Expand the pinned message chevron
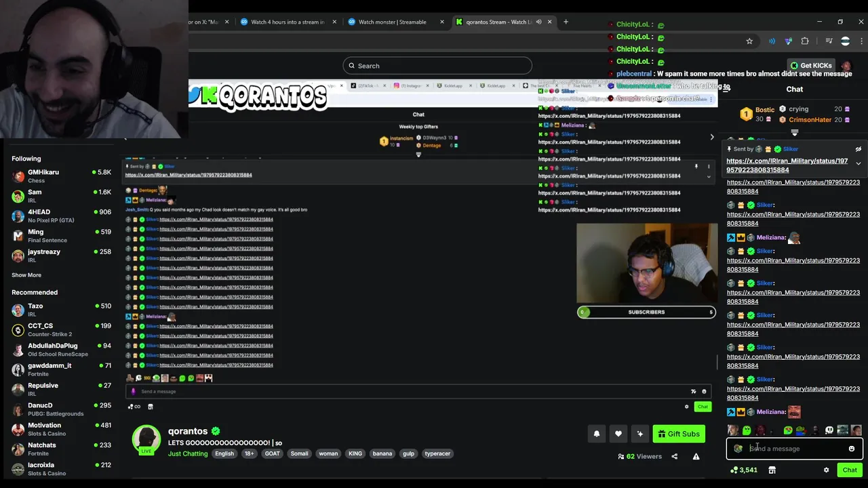The image size is (868, 488). (858, 163)
